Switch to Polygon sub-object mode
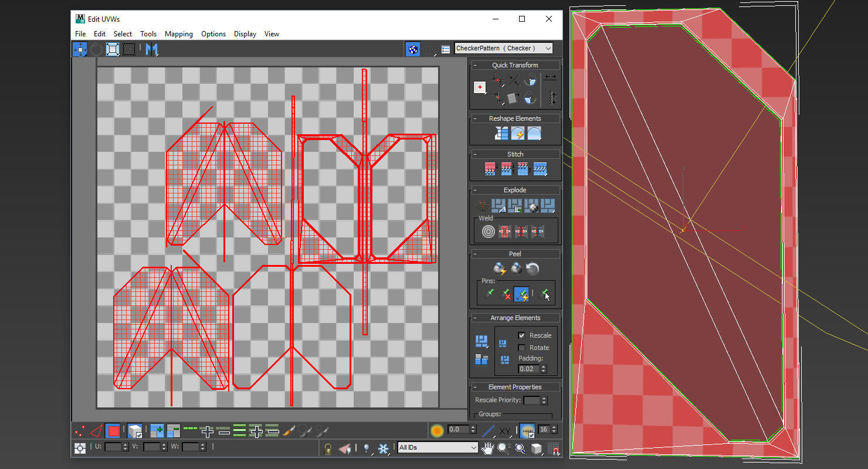This screenshot has height=469, width=868. (x=113, y=431)
